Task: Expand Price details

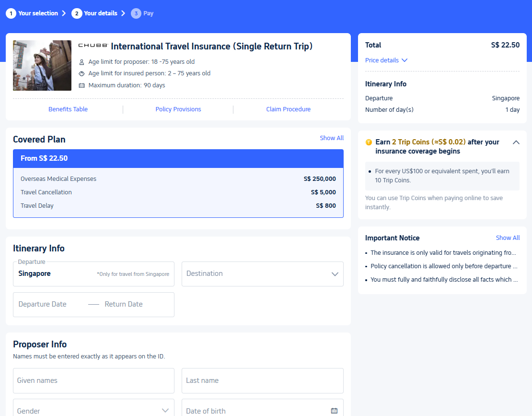Action: (x=386, y=60)
